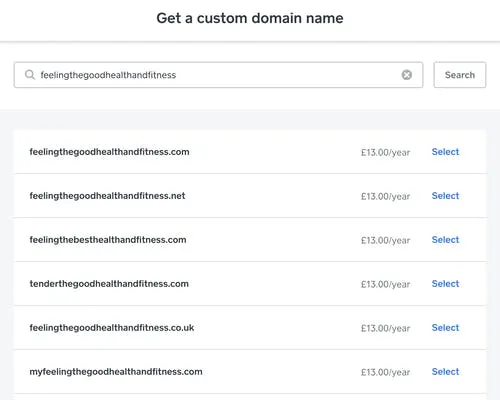Click the £13.00/year price for .co.uk domain

pos(385,328)
